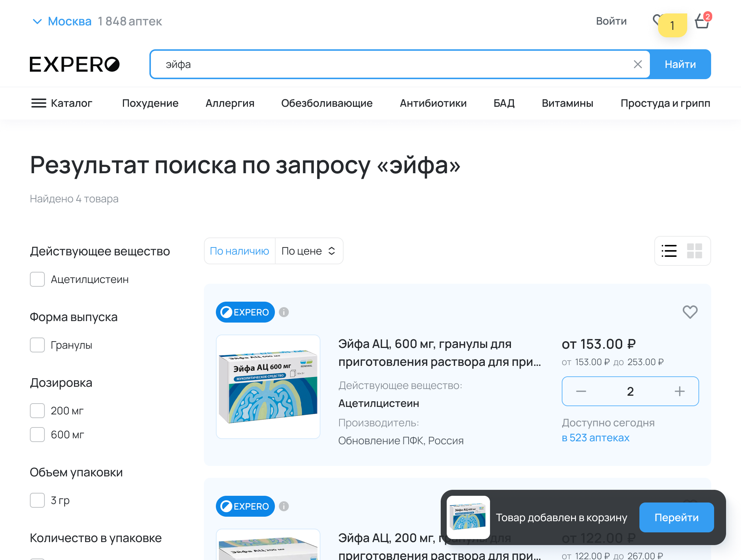The height and width of the screenshot is (560, 741).
Task: Click the 'Найдено 4 товара' text
Action: coord(74,199)
